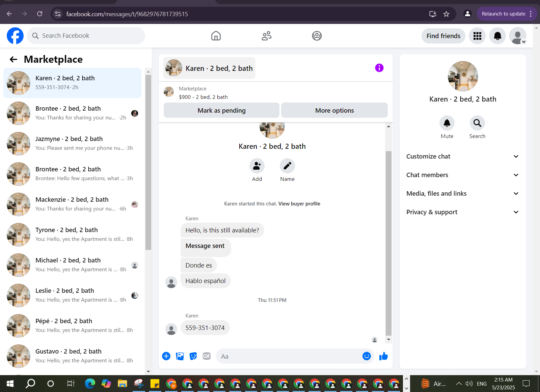Select Karen conversation in the list
This screenshot has width=540, height=392.
[72, 83]
